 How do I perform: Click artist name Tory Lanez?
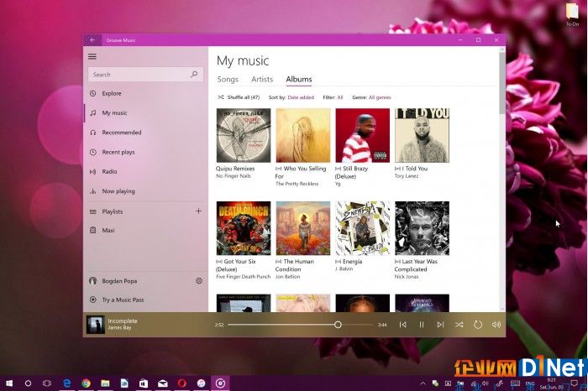pos(407,176)
